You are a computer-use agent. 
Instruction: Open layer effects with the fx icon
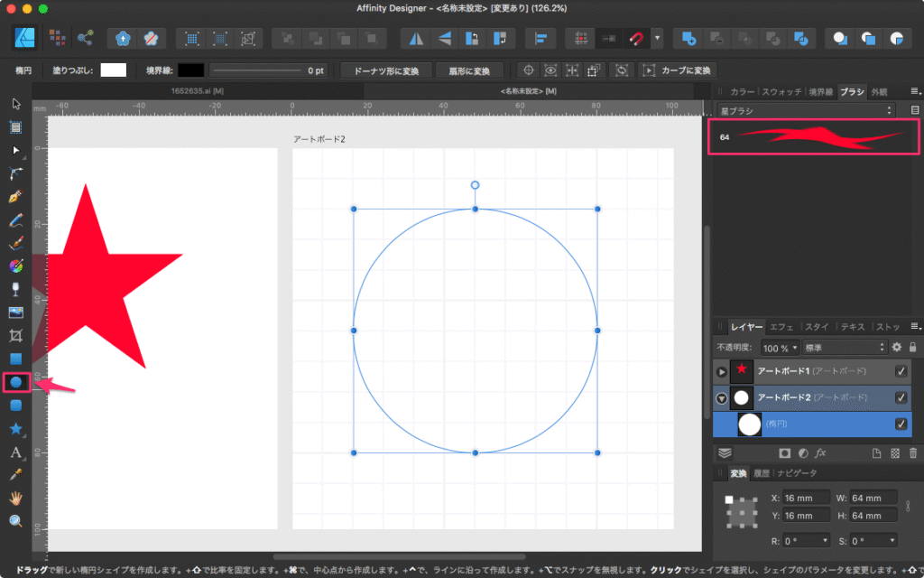point(821,452)
